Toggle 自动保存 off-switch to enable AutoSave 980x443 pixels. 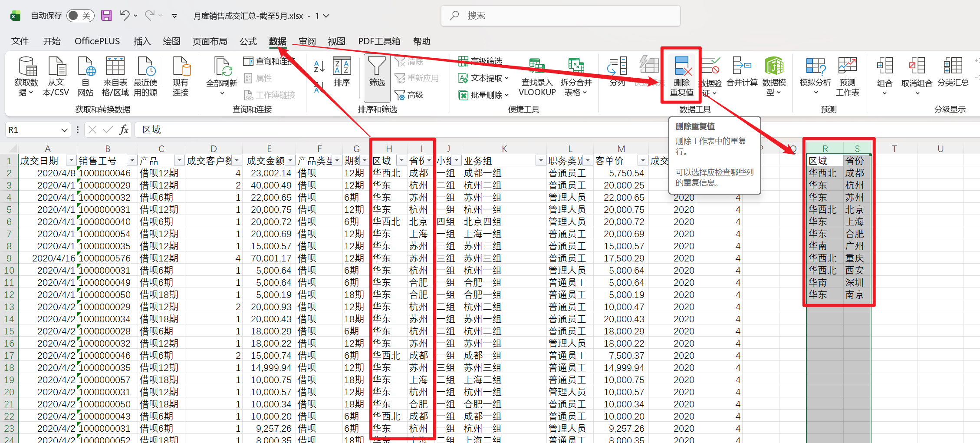(x=80, y=15)
